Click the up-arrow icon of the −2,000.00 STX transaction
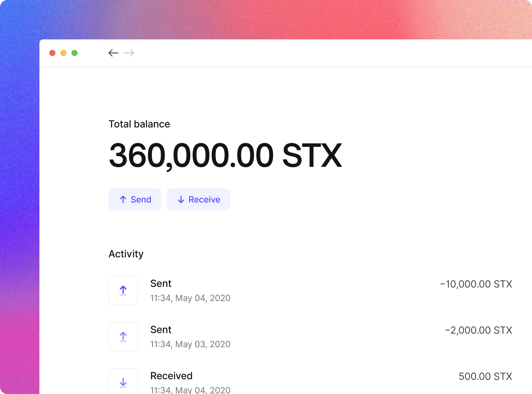Viewport: 532px width, 394px height. (123, 337)
